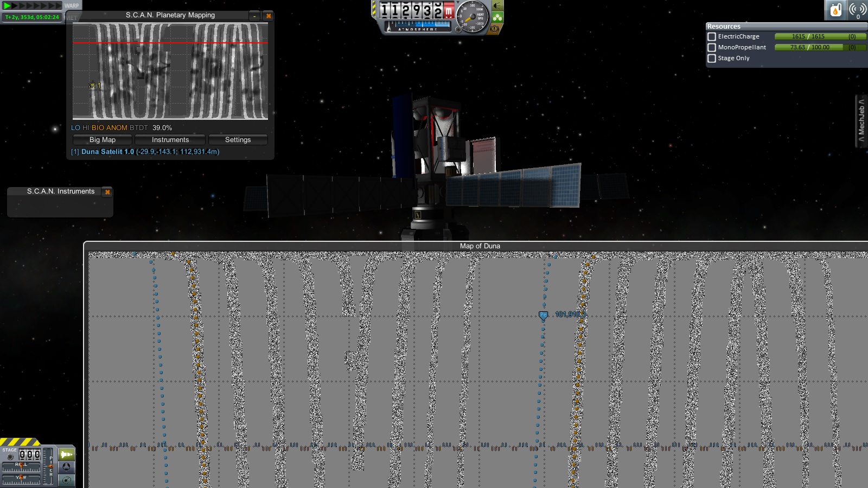The height and width of the screenshot is (488, 868).
Task: Click the Duna Satelit 1.0 vessel link
Action: [x=107, y=152]
